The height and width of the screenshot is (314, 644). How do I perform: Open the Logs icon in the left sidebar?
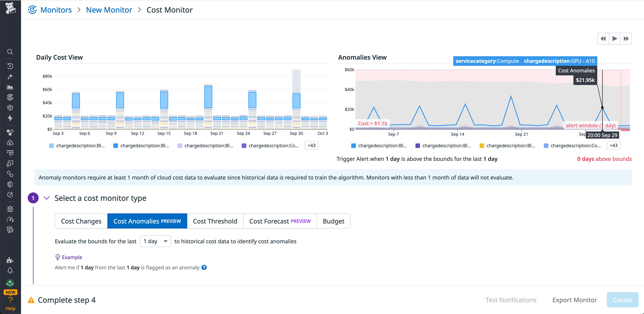[10, 153]
